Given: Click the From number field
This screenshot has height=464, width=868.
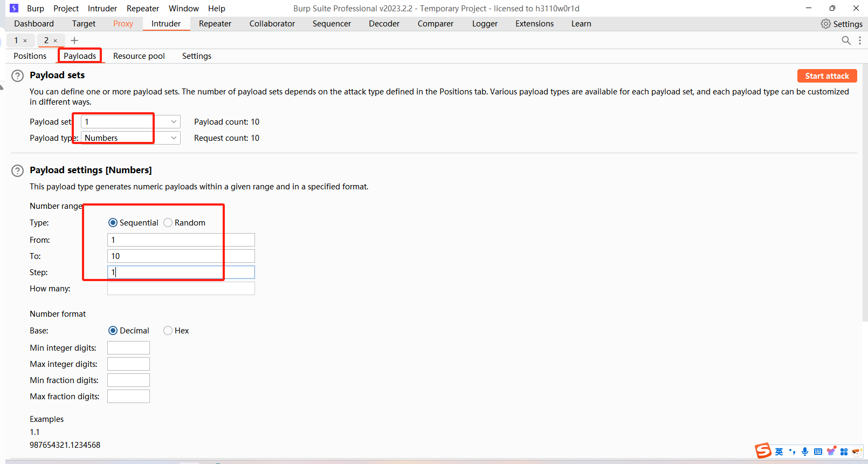Looking at the screenshot, I should [x=181, y=240].
